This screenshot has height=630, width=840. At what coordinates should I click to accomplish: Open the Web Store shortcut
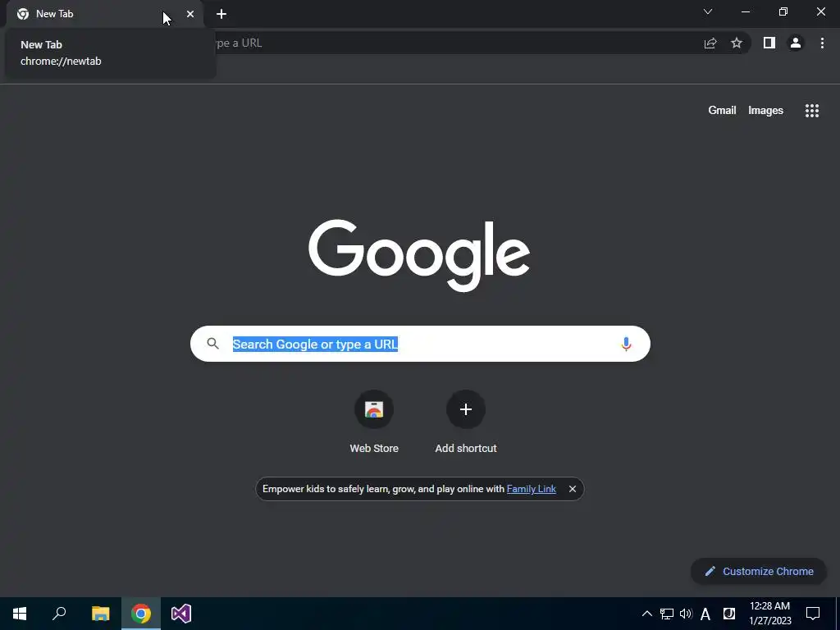coord(374,422)
